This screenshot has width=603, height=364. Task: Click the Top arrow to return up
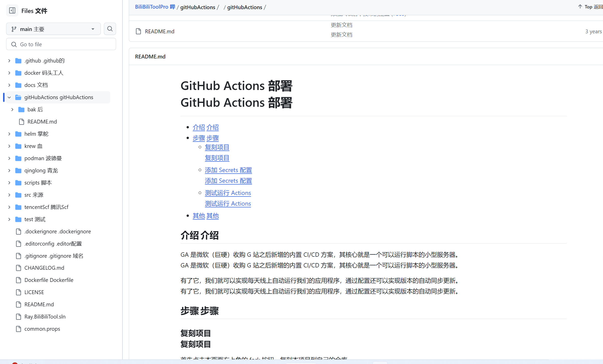point(580,7)
